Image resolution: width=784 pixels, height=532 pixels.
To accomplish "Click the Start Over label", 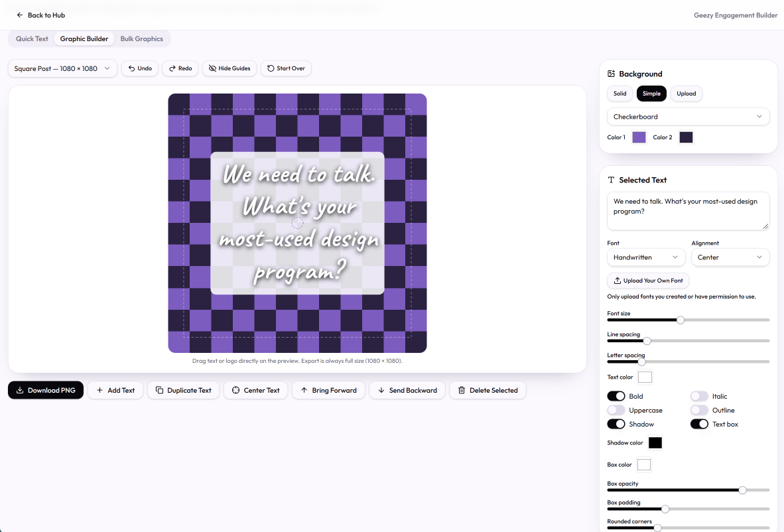I will (x=291, y=68).
